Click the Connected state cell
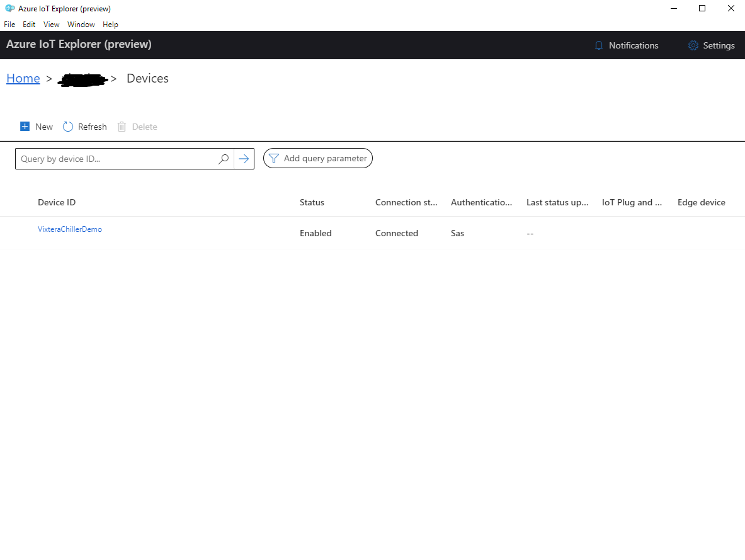Image resolution: width=745 pixels, height=560 pixels. click(397, 234)
